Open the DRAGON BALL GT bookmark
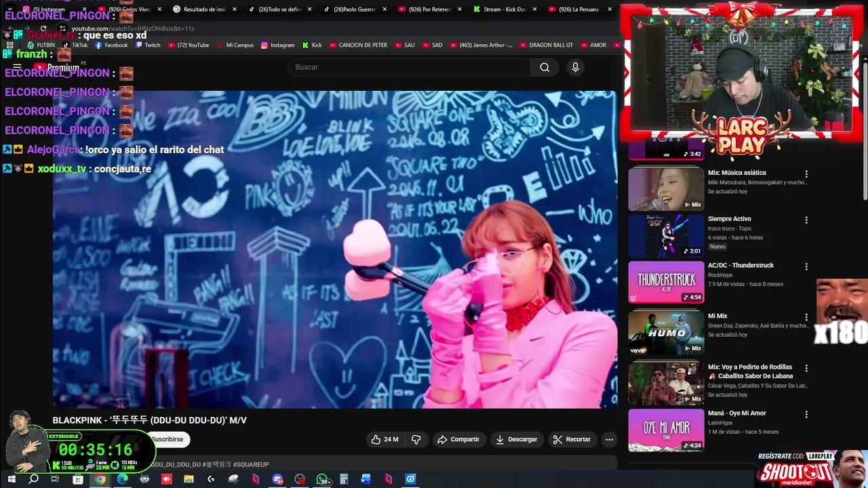 coord(546,45)
